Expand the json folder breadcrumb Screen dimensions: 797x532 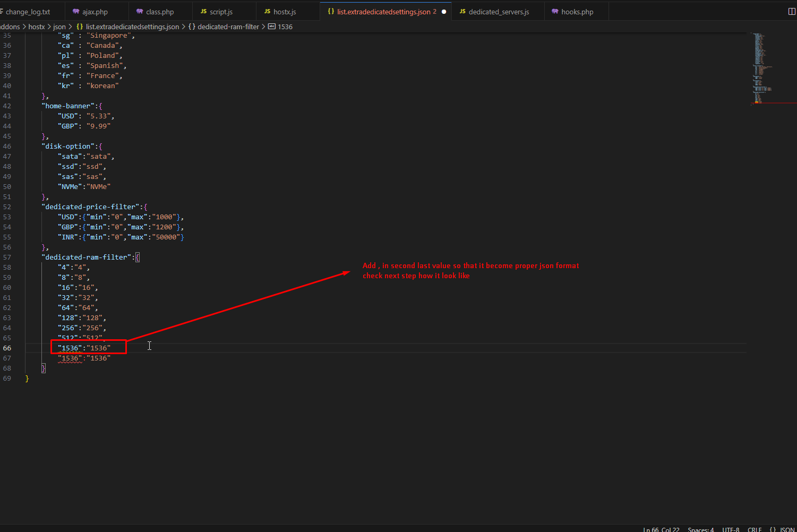pyautogui.click(x=59, y=27)
